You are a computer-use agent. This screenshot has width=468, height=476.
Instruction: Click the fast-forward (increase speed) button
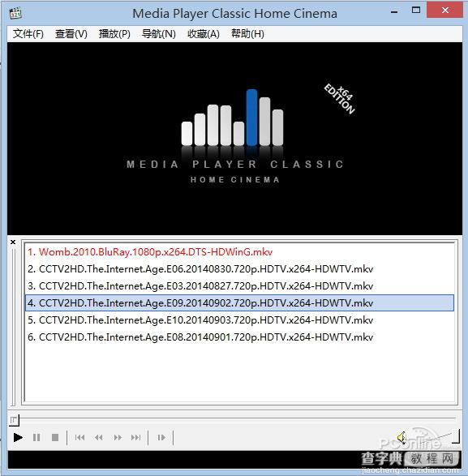pos(118,437)
